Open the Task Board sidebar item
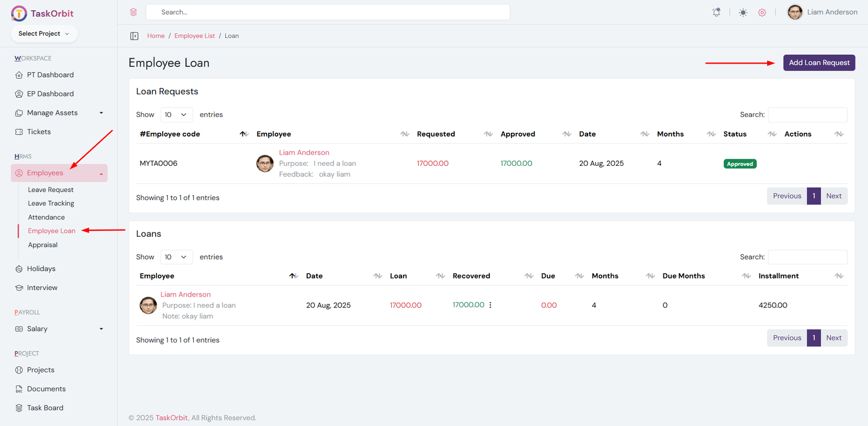The image size is (868, 426). 44,408
